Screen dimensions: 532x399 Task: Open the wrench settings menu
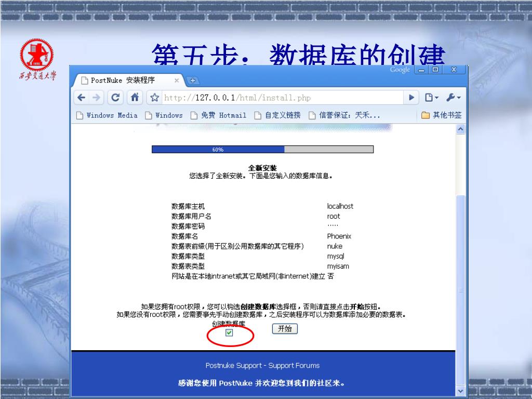click(x=453, y=98)
